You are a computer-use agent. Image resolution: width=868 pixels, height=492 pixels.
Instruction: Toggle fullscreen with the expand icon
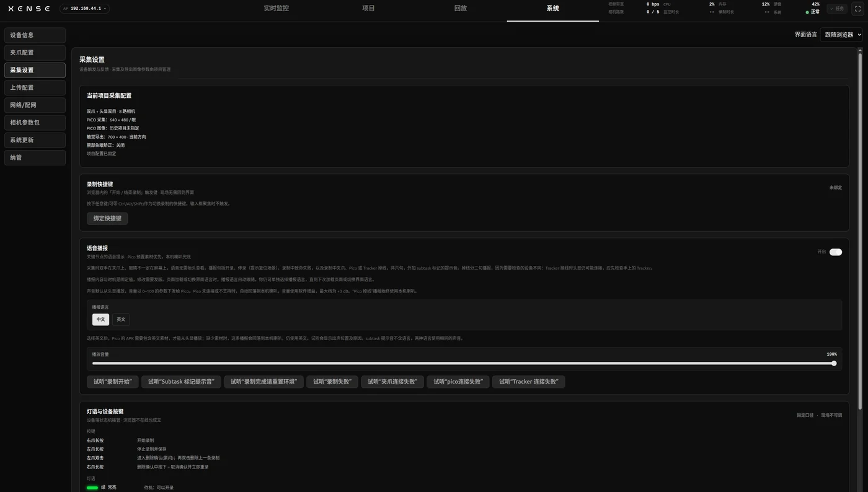coord(858,9)
